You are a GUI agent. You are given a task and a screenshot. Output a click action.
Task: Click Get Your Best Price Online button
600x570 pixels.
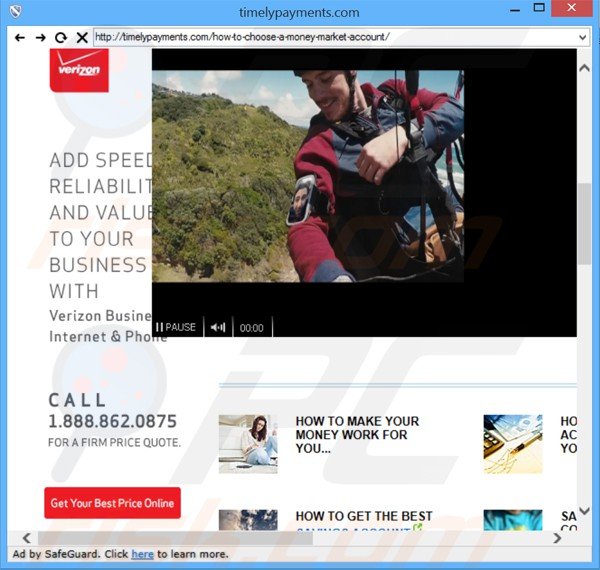point(112,503)
